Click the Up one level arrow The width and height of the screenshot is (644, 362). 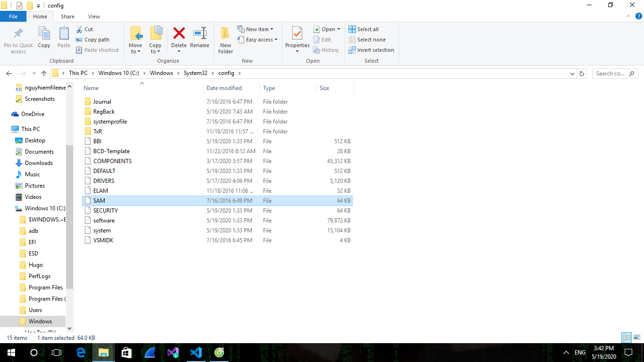(x=44, y=74)
